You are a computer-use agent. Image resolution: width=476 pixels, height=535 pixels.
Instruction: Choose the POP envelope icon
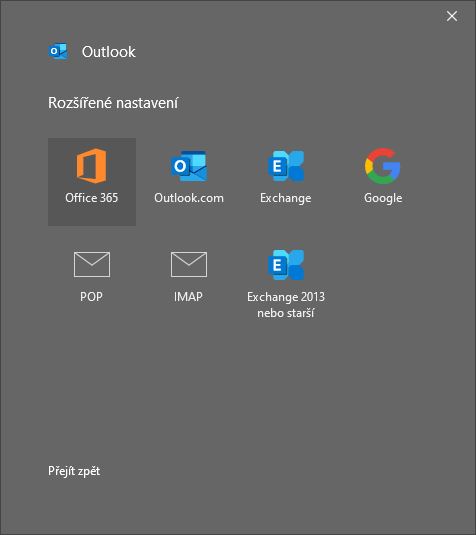(x=92, y=264)
